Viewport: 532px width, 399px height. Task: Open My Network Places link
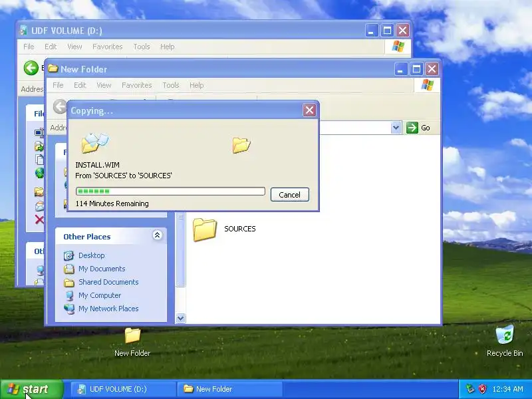coord(108,309)
